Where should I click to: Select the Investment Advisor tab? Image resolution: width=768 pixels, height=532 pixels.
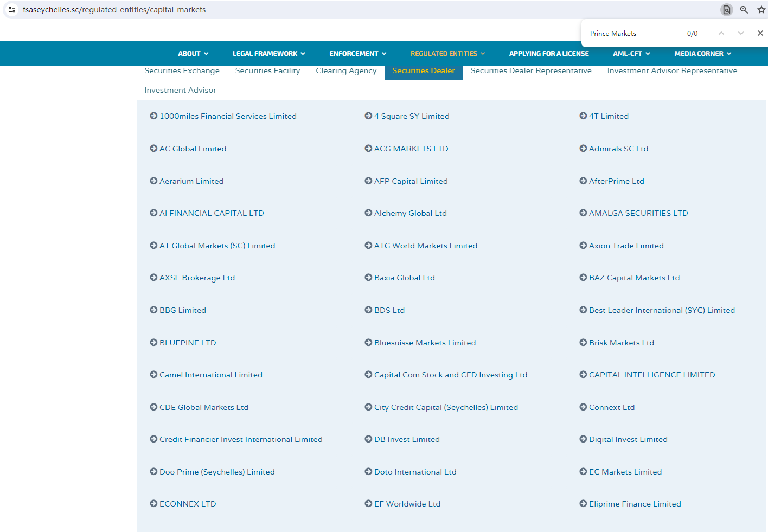tap(180, 91)
